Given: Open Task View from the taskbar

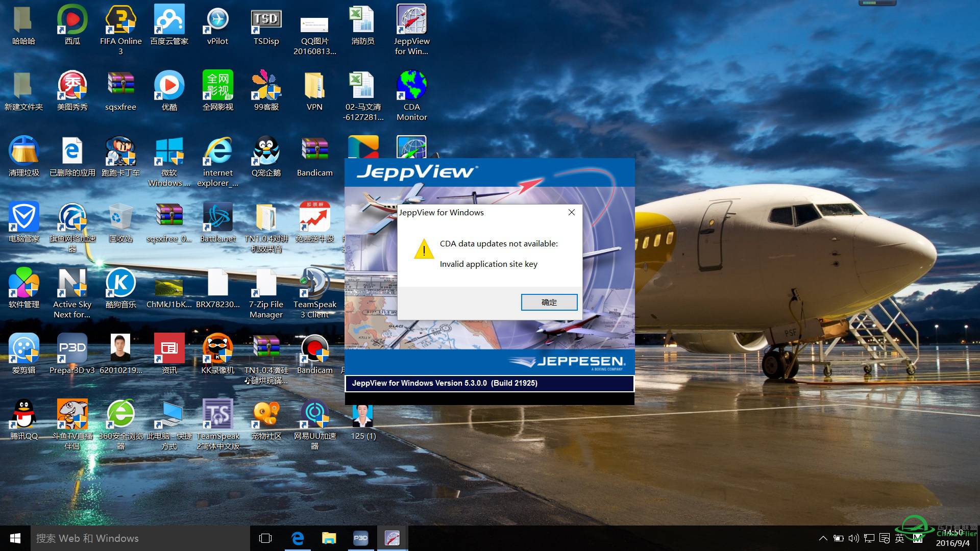Looking at the screenshot, I should point(265,538).
